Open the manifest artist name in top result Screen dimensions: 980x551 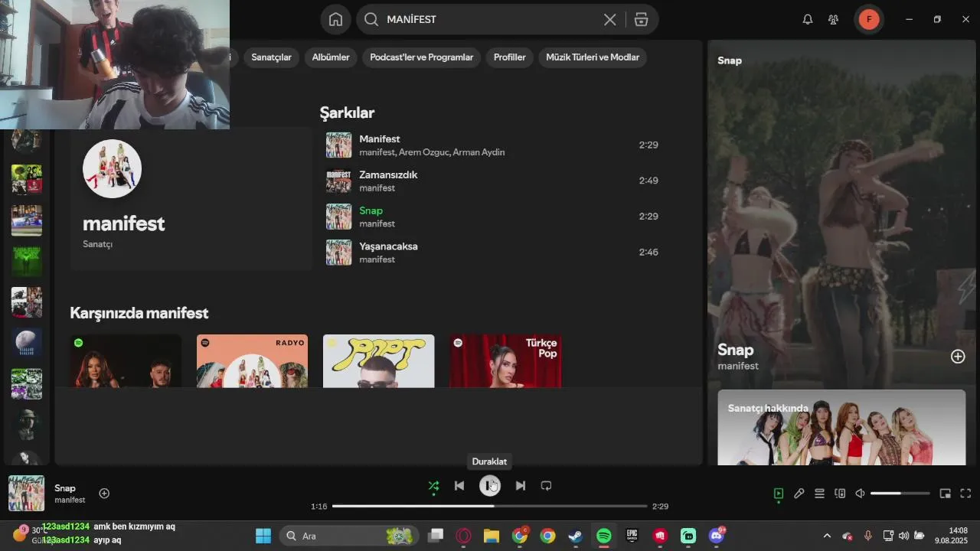123,223
